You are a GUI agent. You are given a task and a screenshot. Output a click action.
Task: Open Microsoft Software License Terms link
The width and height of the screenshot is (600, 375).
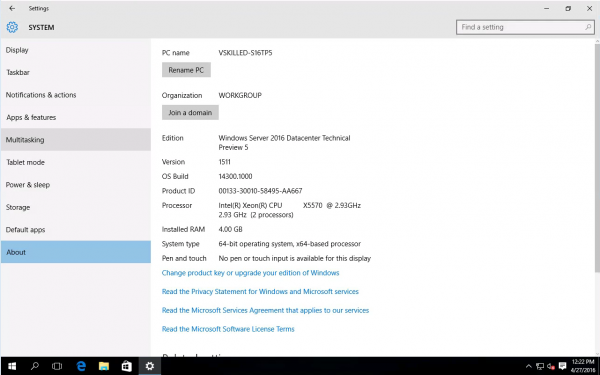pyautogui.click(x=228, y=329)
